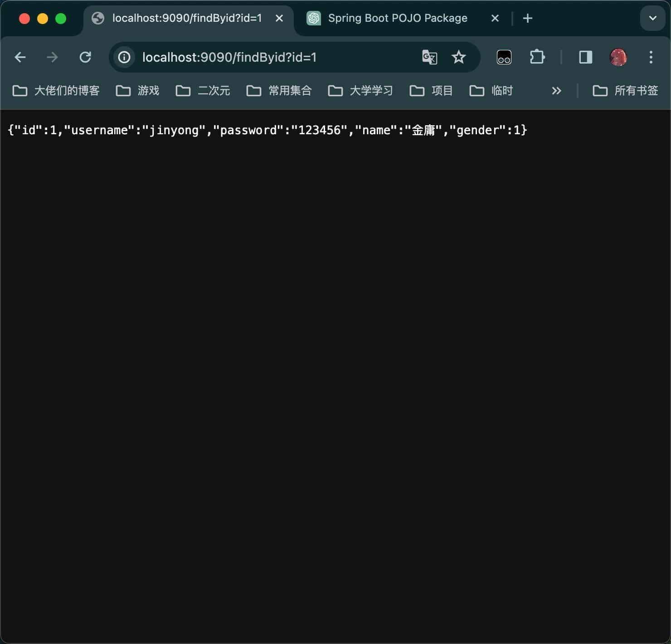
Task: Open the 大学学习 bookmark folder
Action: click(361, 91)
